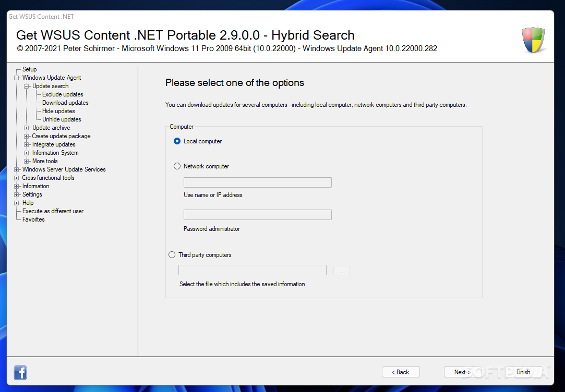The image size is (565, 392).
Task: Select Exclude updates tree item
Action: tap(63, 94)
